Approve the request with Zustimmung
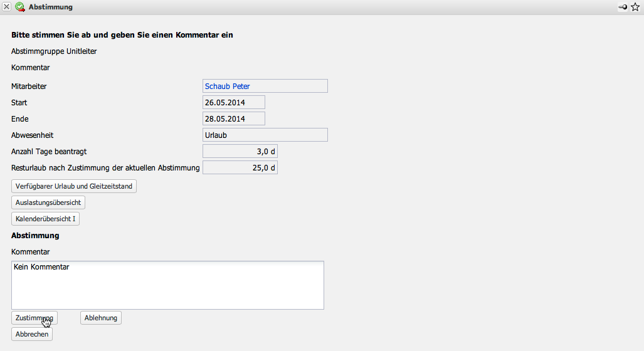644x351 pixels. click(x=34, y=318)
